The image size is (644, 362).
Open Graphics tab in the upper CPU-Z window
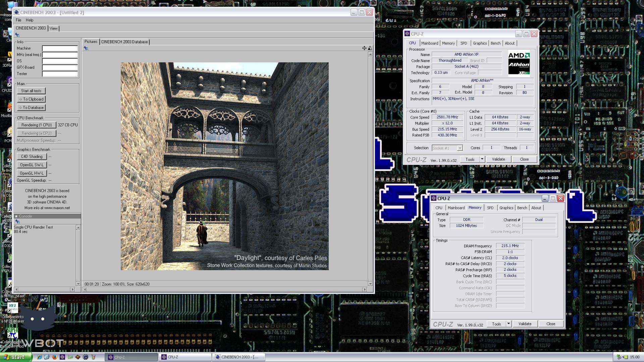(x=480, y=43)
